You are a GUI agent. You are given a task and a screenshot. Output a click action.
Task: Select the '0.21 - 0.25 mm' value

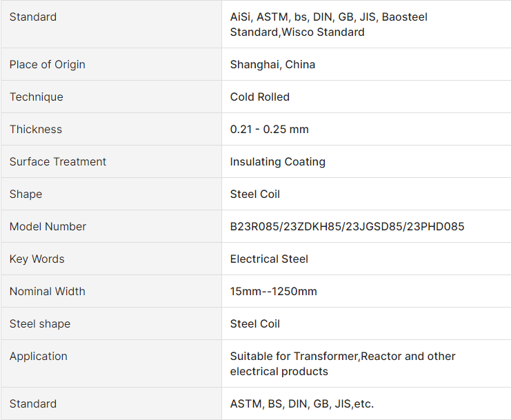[x=270, y=129]
